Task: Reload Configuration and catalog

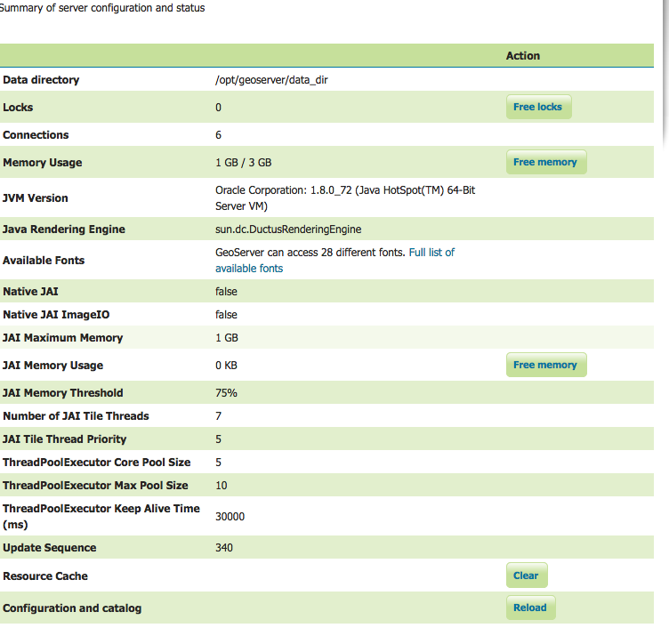Action: pos(530,608)
